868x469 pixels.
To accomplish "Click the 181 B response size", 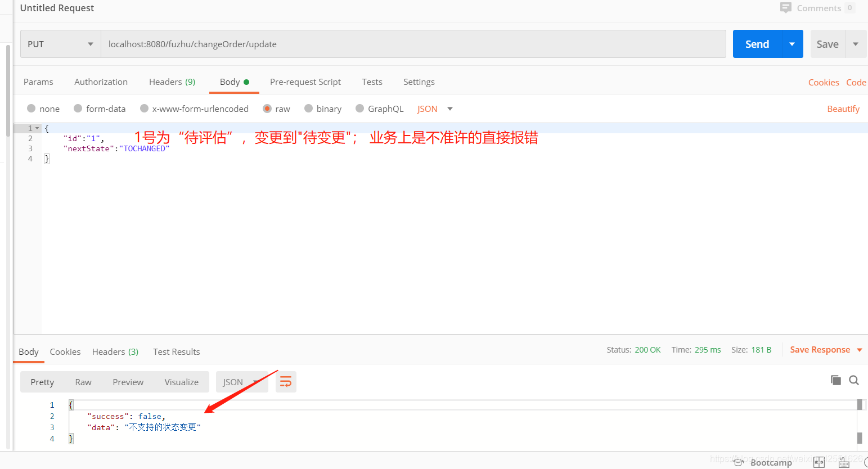I will point(761,350).
